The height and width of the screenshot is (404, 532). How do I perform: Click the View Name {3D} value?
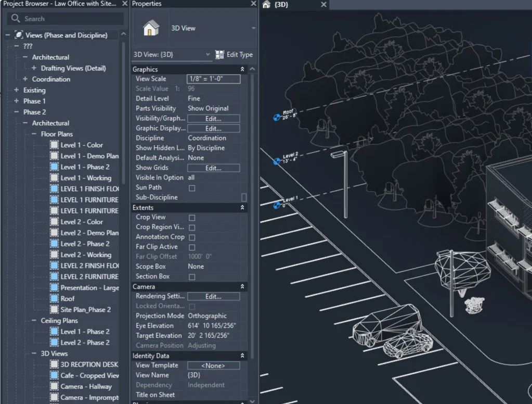pos(194,375)
